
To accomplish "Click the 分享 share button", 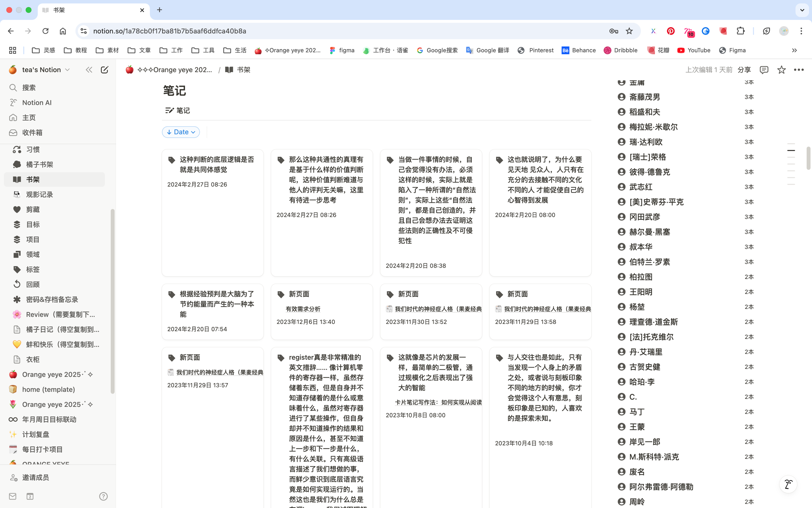I will pos(744,70).
